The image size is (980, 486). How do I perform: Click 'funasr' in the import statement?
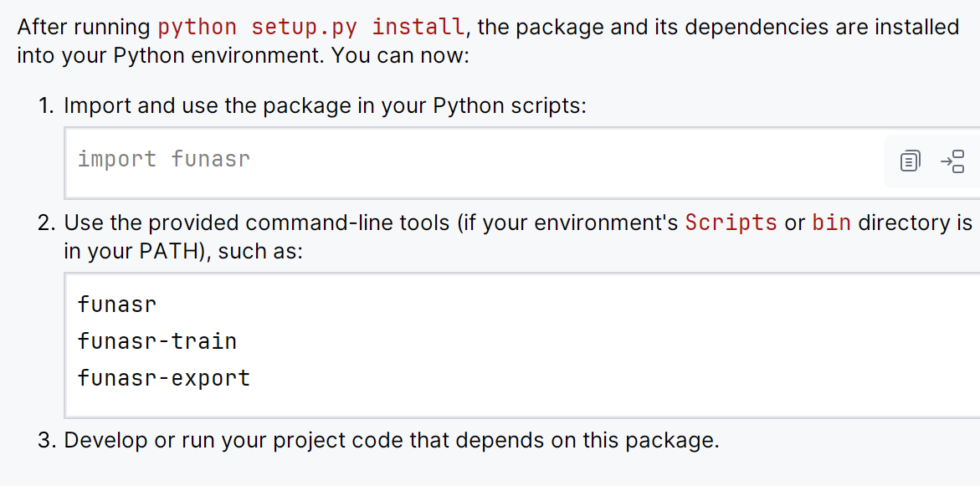(x=210, y=159)
